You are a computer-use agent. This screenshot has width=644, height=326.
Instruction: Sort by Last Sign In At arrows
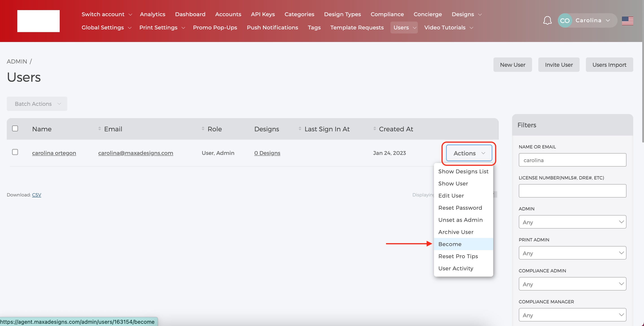(300, 128)
